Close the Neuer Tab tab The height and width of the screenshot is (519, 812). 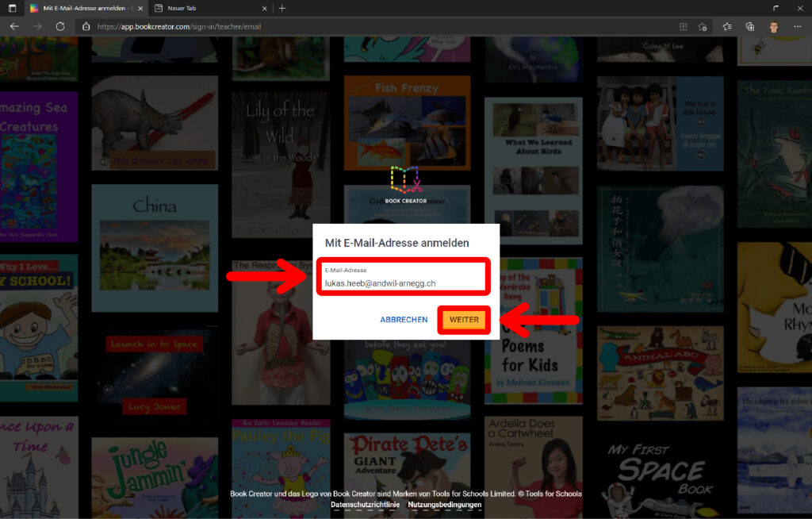[262, 8]
